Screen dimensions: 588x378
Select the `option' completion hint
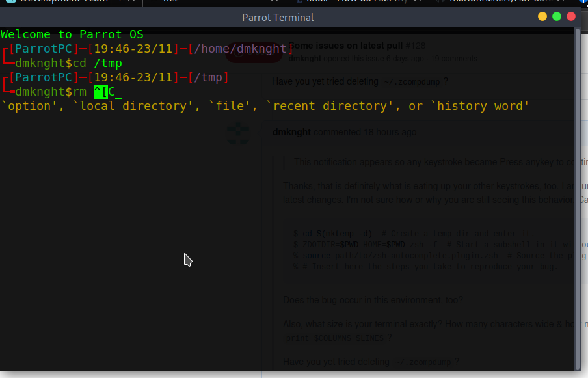coord(29,106)
